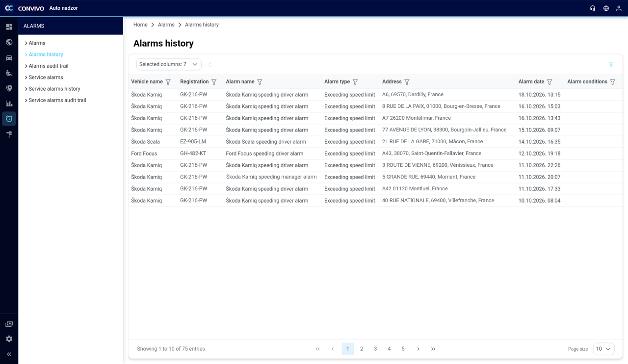Image resolution: width=628 pixels, height=364 pixels.
Task: Open user profile icon in top bar
Action: click(619, 8)
